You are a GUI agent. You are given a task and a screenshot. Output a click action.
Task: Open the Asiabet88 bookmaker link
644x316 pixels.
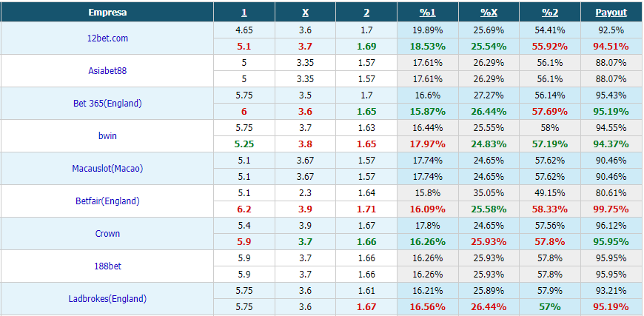click(107, 70)
